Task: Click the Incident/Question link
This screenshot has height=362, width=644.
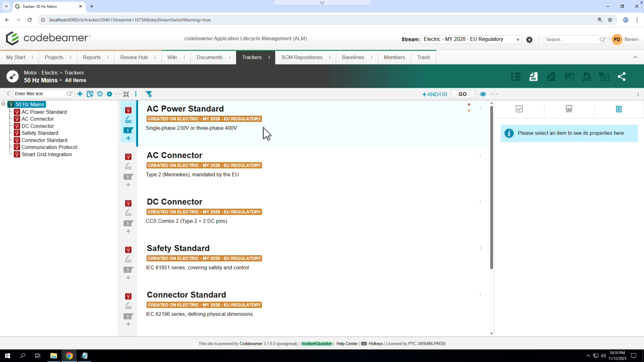Action: point(317,344)
